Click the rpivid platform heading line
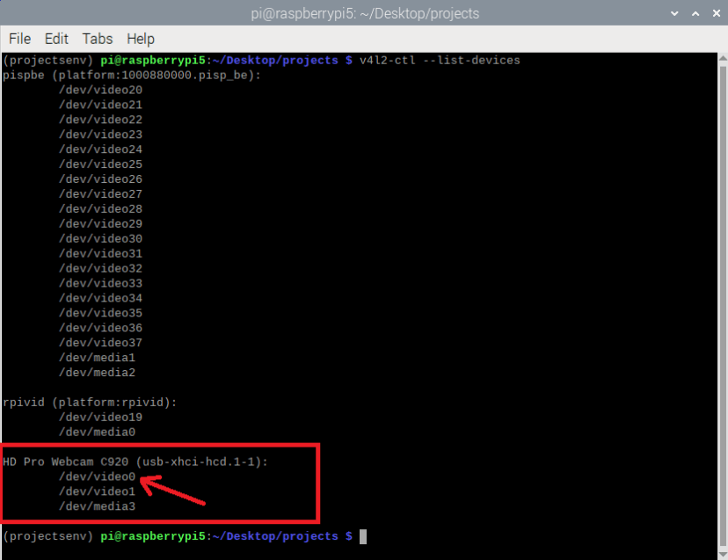This screenshot has width=728, height=560. [x=88, y=402]
